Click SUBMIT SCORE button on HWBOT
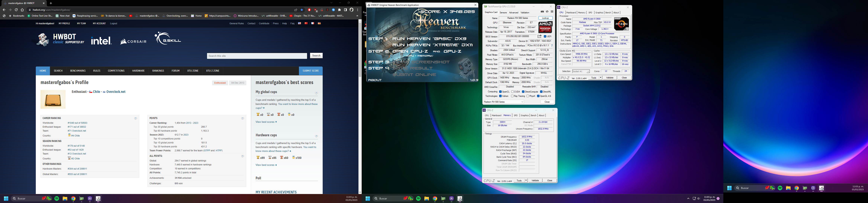 coord(311,71)
